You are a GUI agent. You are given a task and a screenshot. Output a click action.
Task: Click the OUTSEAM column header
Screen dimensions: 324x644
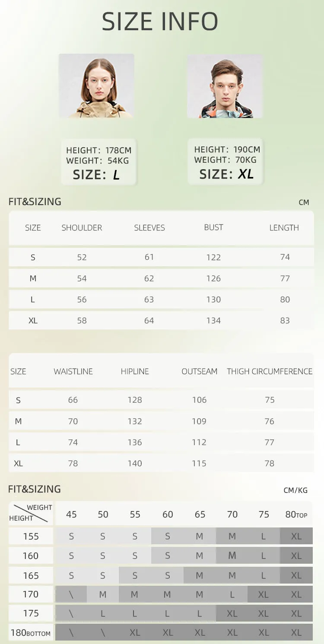(x=199, y=371)
